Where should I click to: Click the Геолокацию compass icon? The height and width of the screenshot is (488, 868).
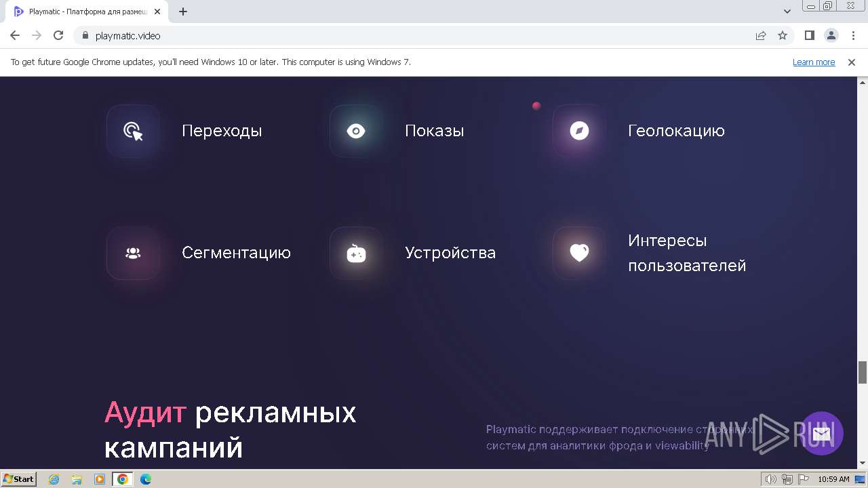tap(579, 131)
